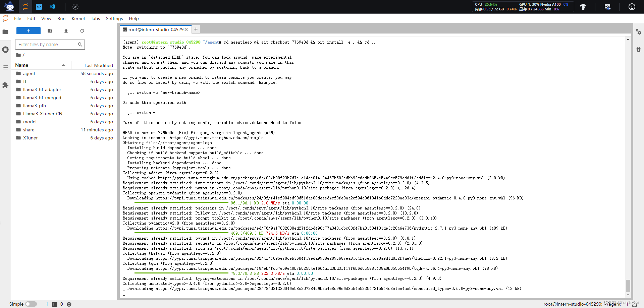The width and height of the screenshot is (644, 308).
Task: Open the Tabs menu
Action: pyautogui.click(x=95, y=18)
